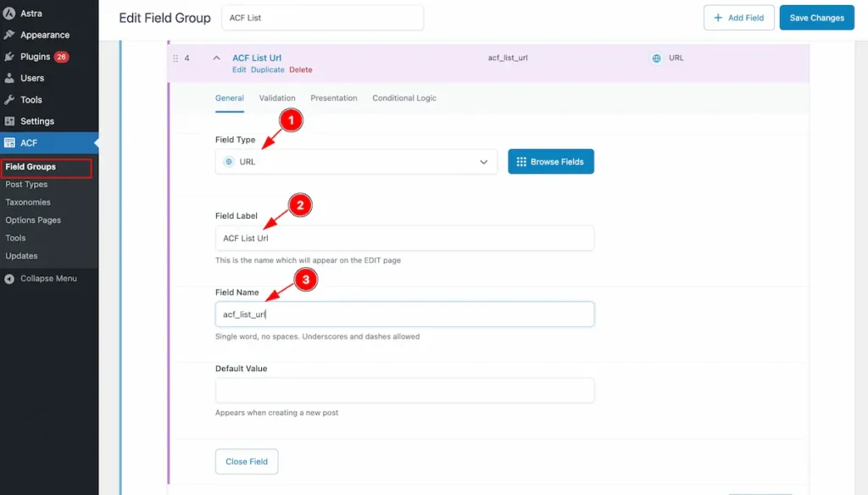The height and width of the screenshot is (495, 868).
Task: Open Settings via its sliders icon
Action: pos(8,121)
